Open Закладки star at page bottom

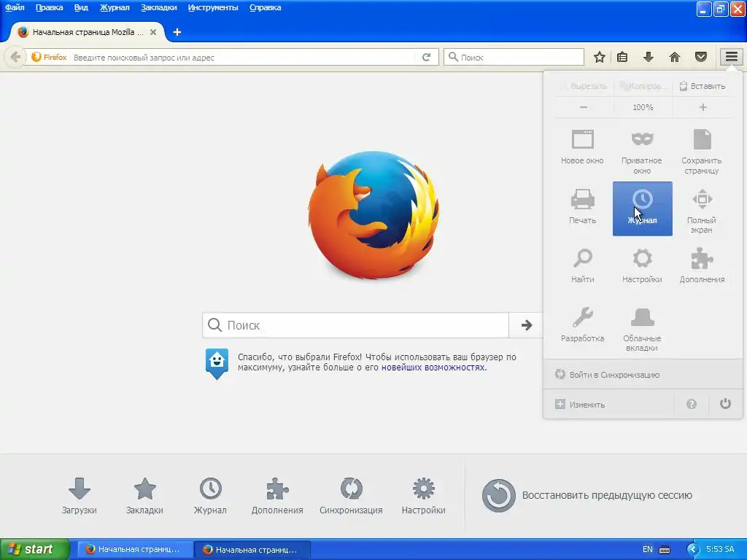tap(144, 496)
